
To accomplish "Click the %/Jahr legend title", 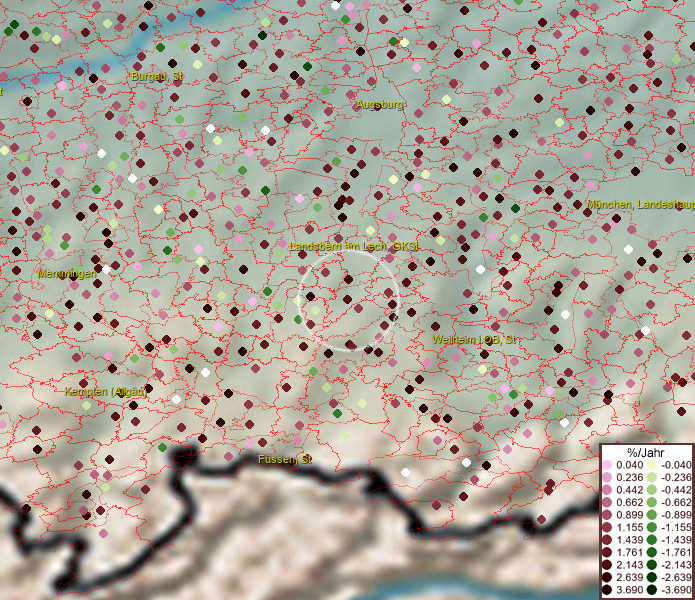I will [646, 451].
